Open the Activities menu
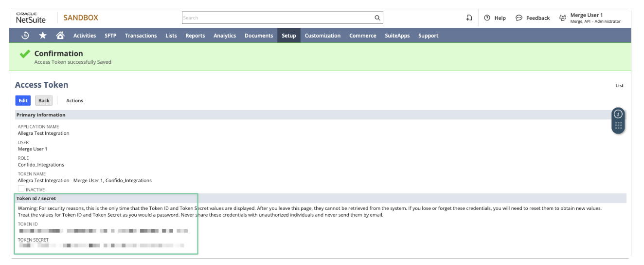 pos(85,36)
